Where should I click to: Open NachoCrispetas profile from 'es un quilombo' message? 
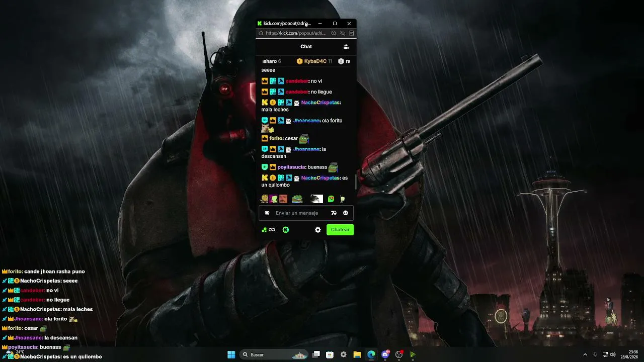pos(320,178)
